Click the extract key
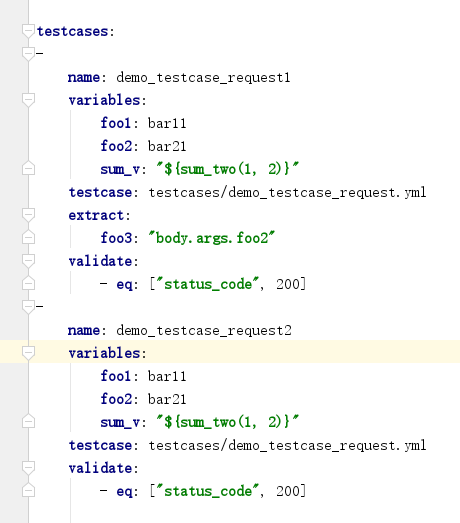This screenshot has width=460, height=523. (x=96, y=215)
